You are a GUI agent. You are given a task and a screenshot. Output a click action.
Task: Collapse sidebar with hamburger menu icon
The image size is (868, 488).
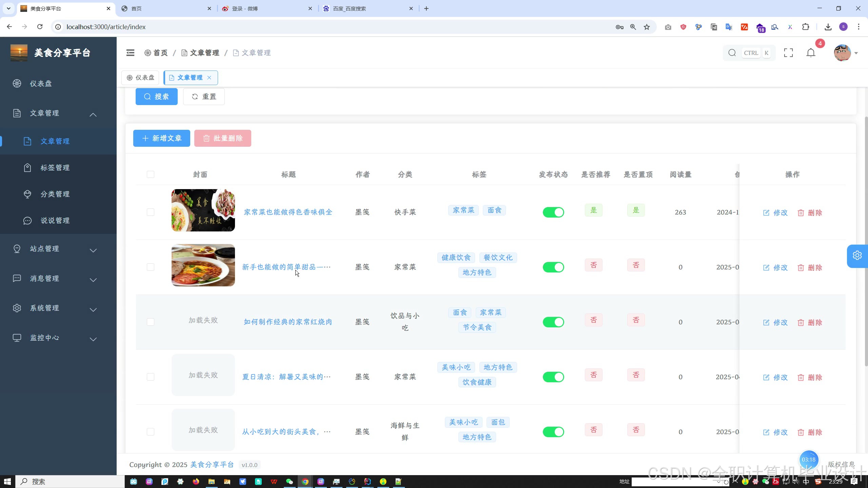coord(130,53)
